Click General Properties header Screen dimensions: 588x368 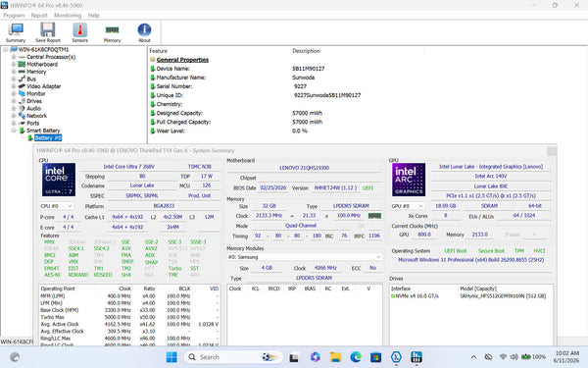click(182, 60)
